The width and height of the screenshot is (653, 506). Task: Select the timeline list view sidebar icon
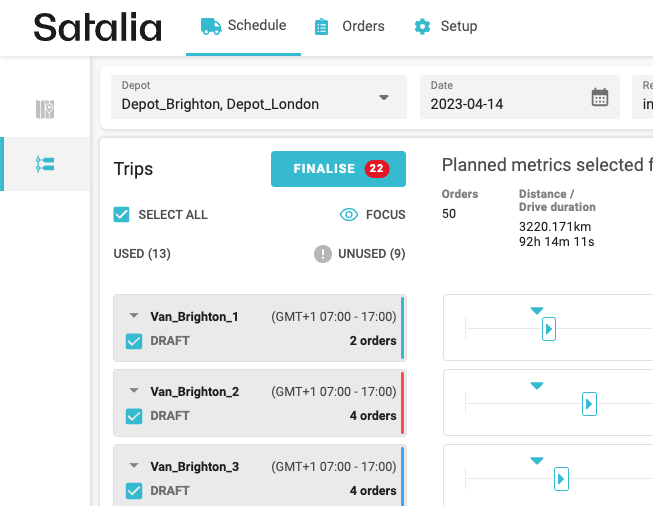45,164
